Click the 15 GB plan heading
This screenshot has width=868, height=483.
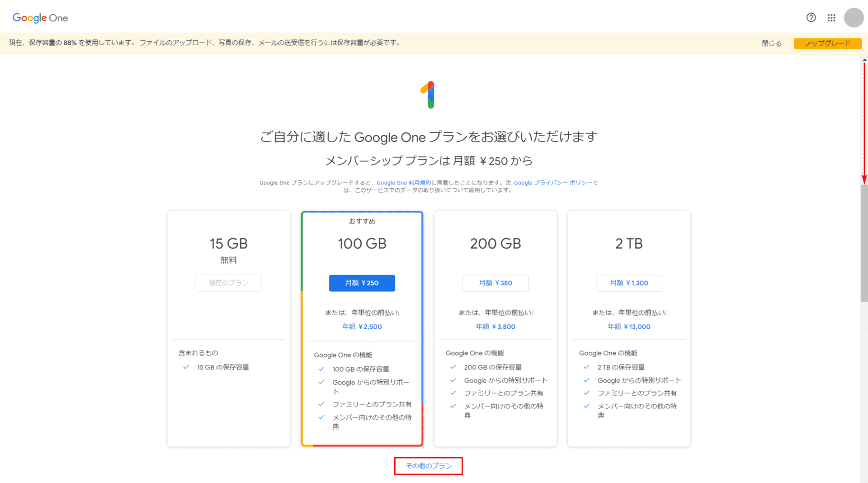pyautogui.click(x=228, y=244)
